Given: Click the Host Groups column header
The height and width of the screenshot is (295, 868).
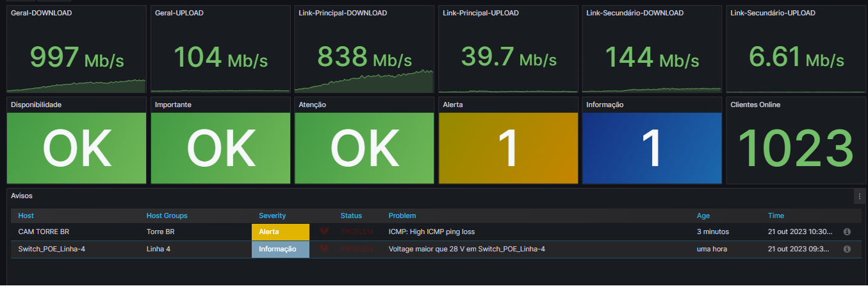Looking at the screenshot, I should click(167, 215).
